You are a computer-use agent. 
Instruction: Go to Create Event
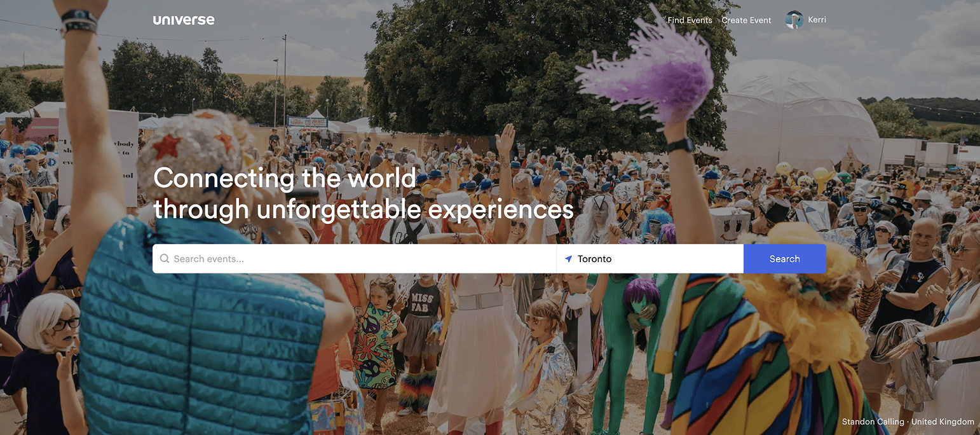746,20
